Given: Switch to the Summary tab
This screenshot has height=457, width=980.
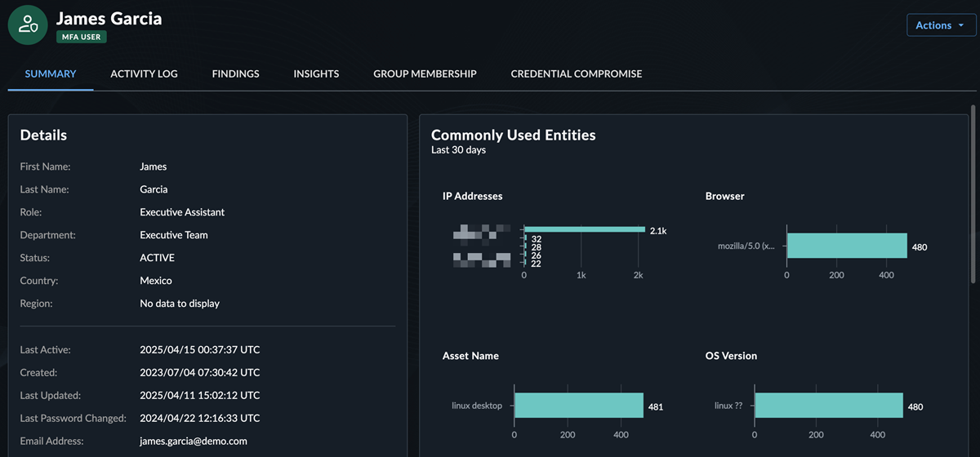Looking at the screenshot, I should point(51,73).
